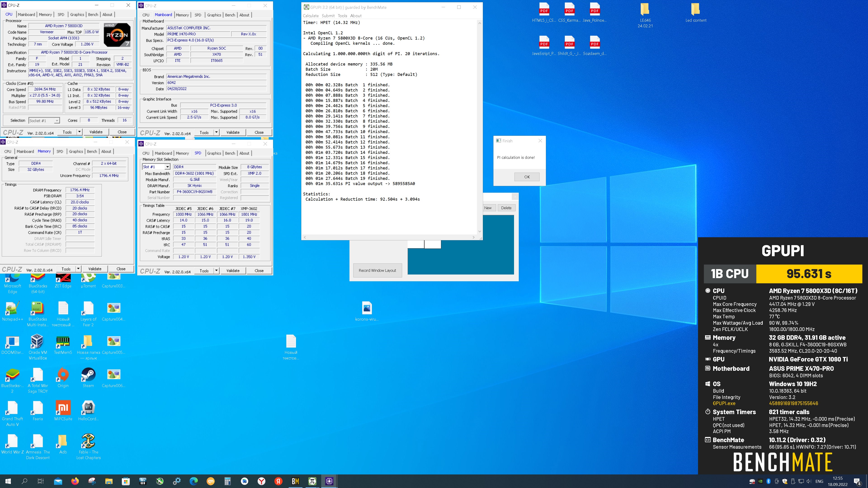Click the volume speaker tray icon
Image resolution: width=868 pixels, height=488 pixels.
click(809, 481)
